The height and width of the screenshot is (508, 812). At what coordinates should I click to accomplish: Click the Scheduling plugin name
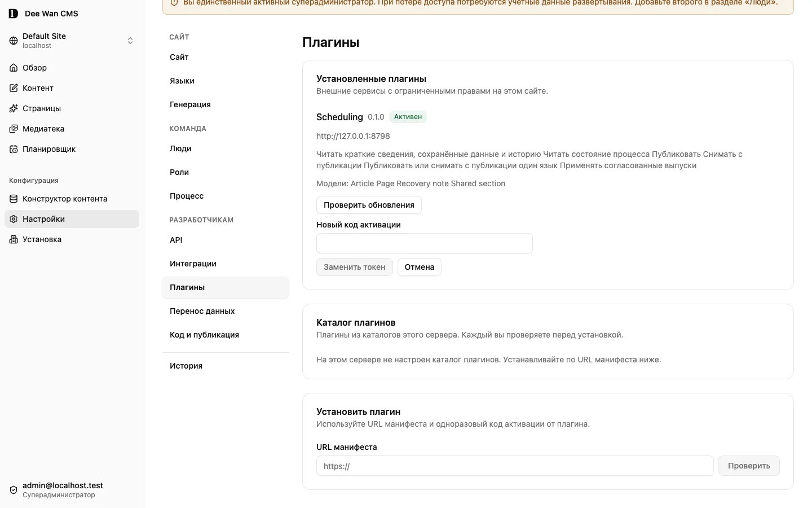[339, 117]
